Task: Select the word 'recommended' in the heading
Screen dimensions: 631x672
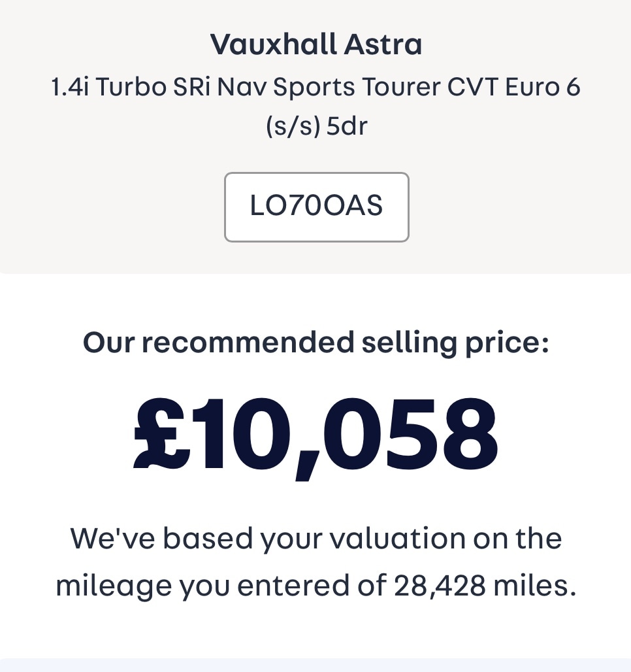Action: tap(248, 343)
